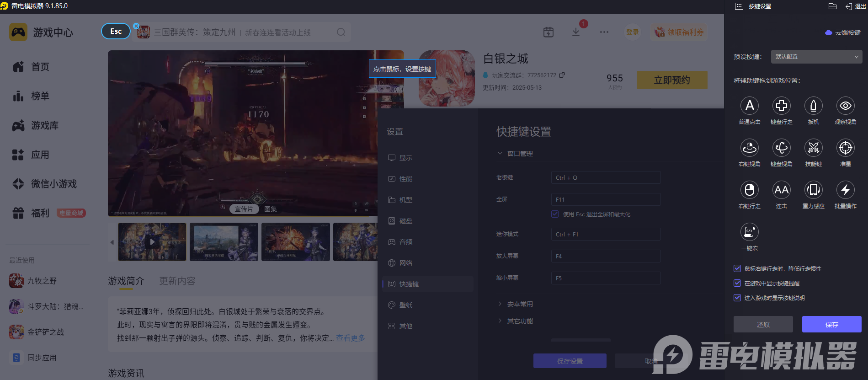Open 云端按键 cloud keymaps
The image size is (868, 380).
tap(843, 32)
